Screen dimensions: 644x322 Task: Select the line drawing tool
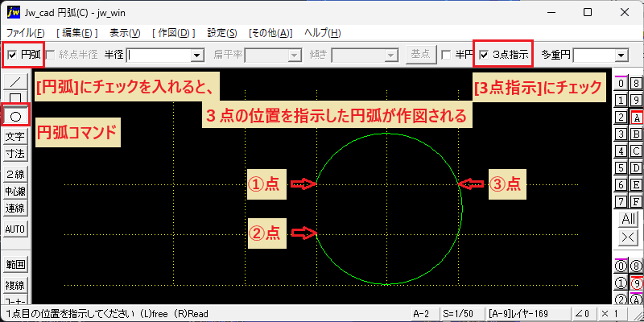tap(15, 82)
